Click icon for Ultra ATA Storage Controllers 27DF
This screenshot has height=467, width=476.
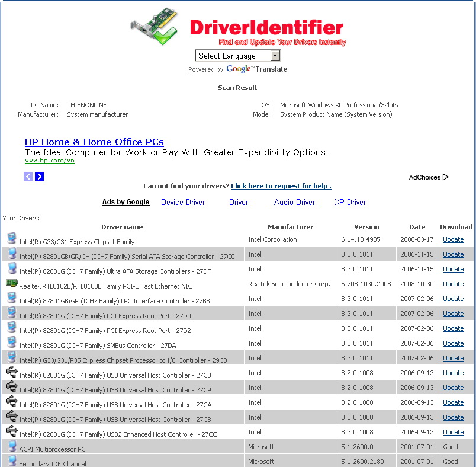[x=12, y=268]
